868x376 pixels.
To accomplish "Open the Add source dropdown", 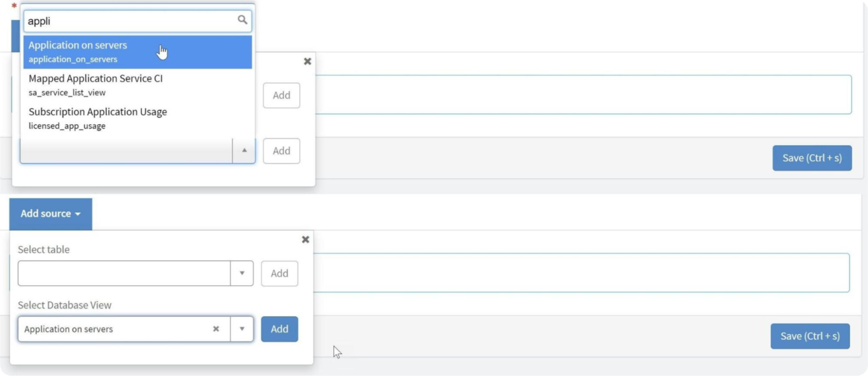I will click(50, 213).
